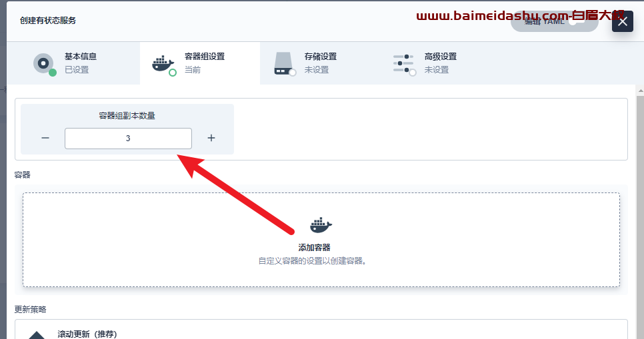Open the 基本信息 tab
This screenshot has width=644, height=339.
(x=73, y=63)
